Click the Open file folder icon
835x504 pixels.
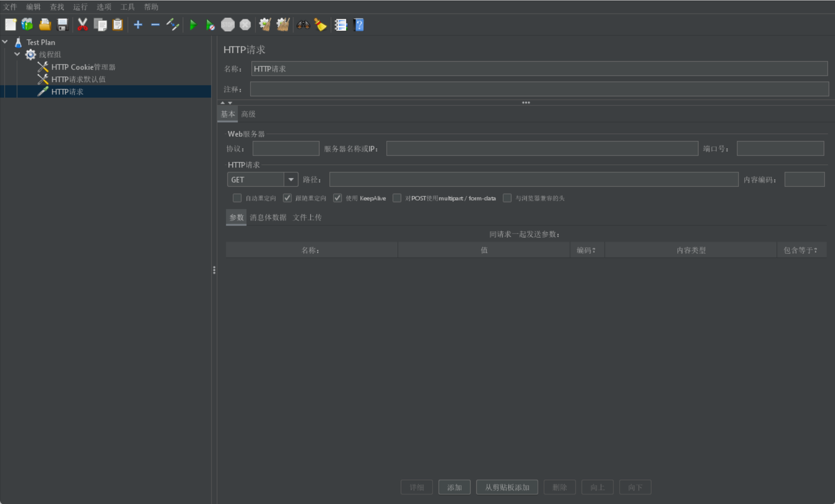pos(45,25)
